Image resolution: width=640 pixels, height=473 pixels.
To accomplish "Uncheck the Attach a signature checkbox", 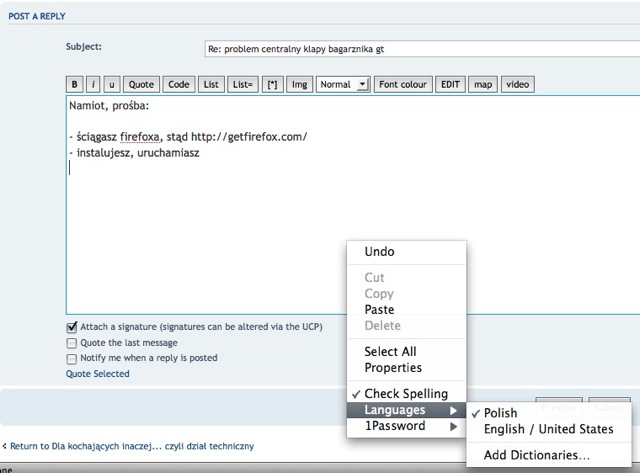I will click(x=72, y=327).
